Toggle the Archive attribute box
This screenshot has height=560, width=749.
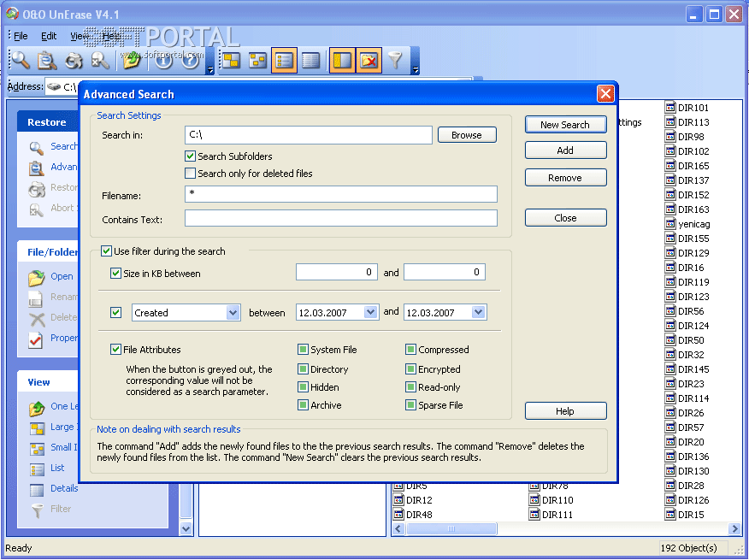click(x=303, y=405)
